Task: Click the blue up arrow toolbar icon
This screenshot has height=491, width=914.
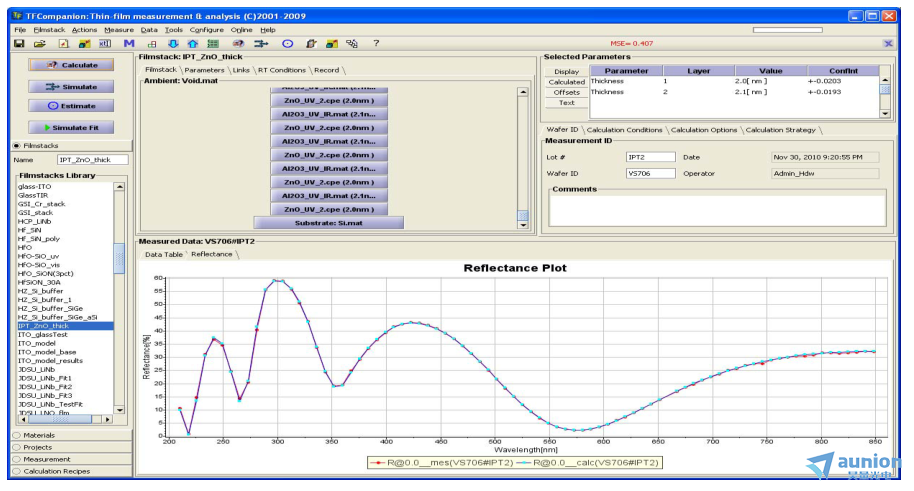Action: [x=192, y=44]
